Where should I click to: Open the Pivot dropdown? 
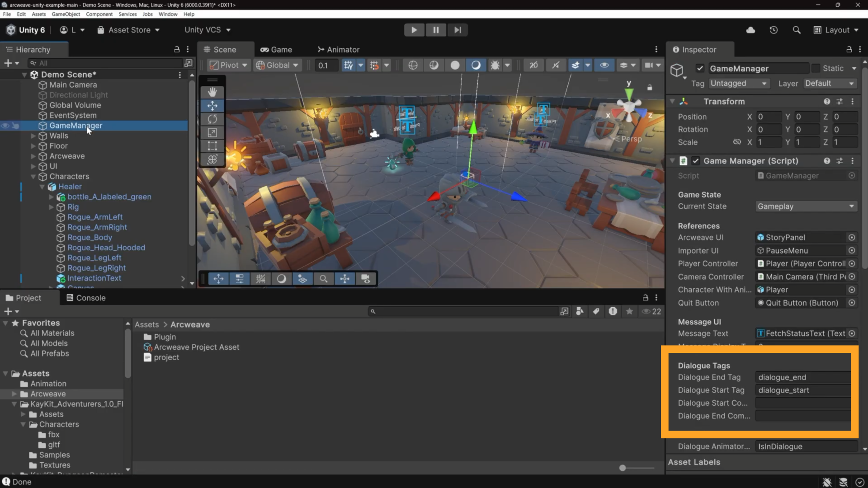(228, 65)
